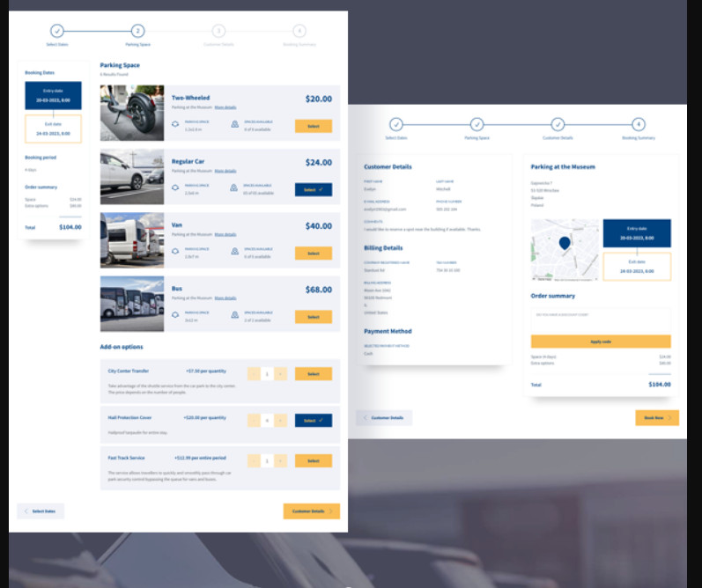The image size is (702, 588).
Task: Click the blue location pin on the map
Action: 565,243
